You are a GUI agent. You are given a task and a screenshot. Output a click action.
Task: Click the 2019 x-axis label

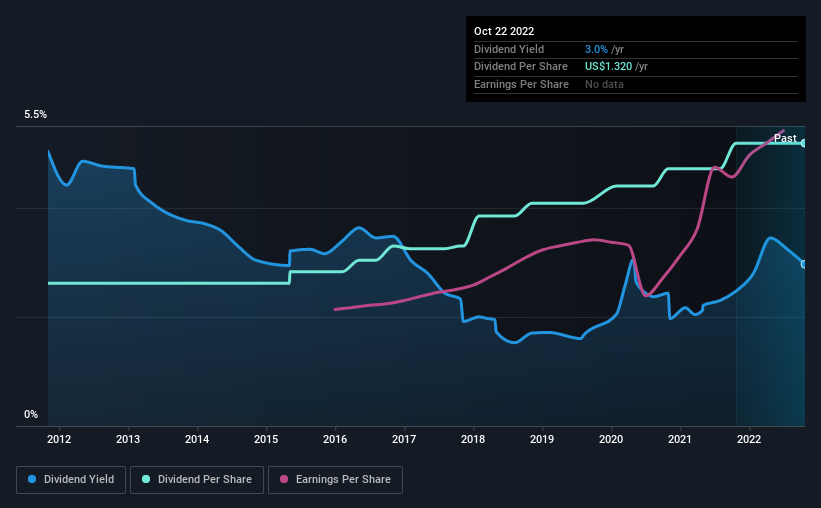point(542,439)
